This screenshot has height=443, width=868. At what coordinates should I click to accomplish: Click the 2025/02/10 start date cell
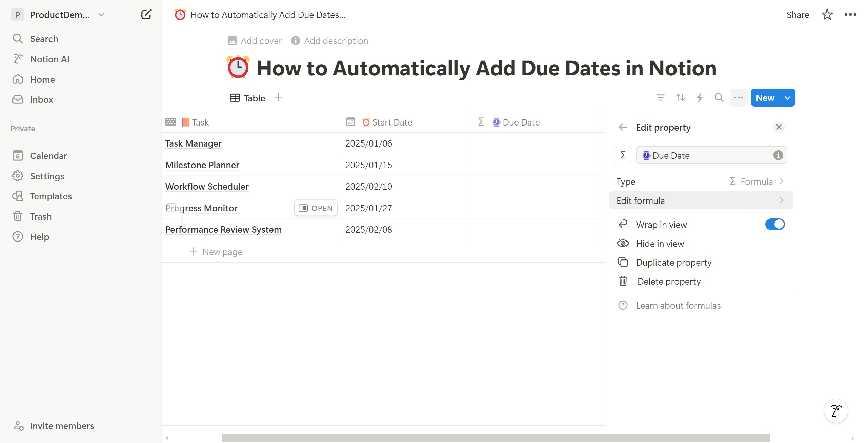coord(405,187)
